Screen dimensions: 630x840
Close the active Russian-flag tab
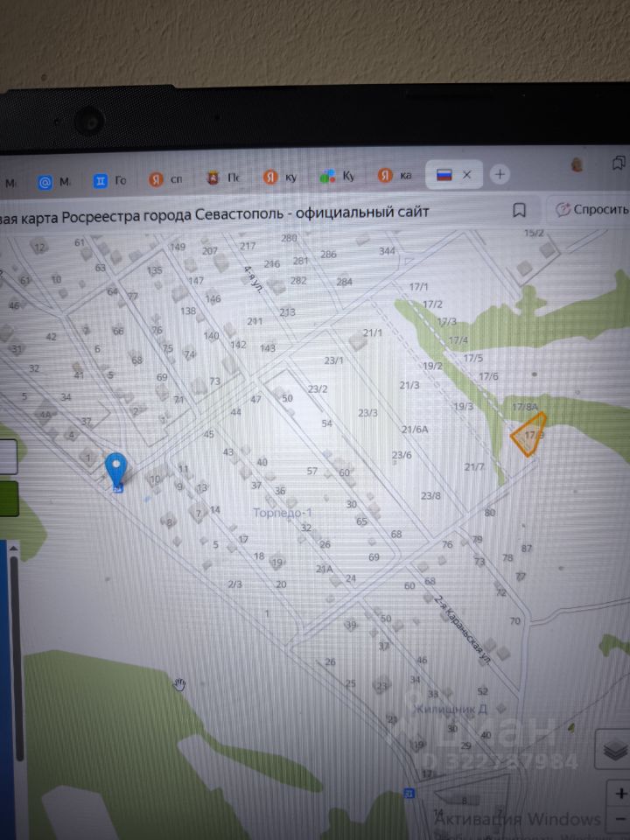466,175
